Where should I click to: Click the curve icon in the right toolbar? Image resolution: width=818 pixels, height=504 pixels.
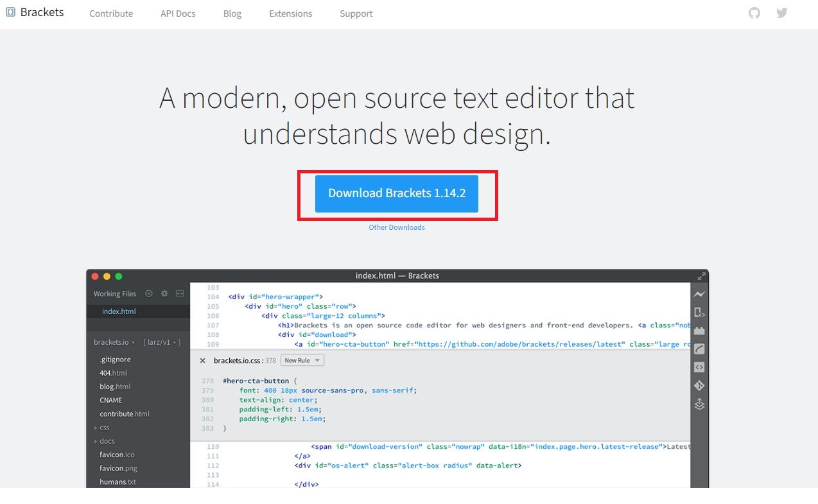(699, 349)
